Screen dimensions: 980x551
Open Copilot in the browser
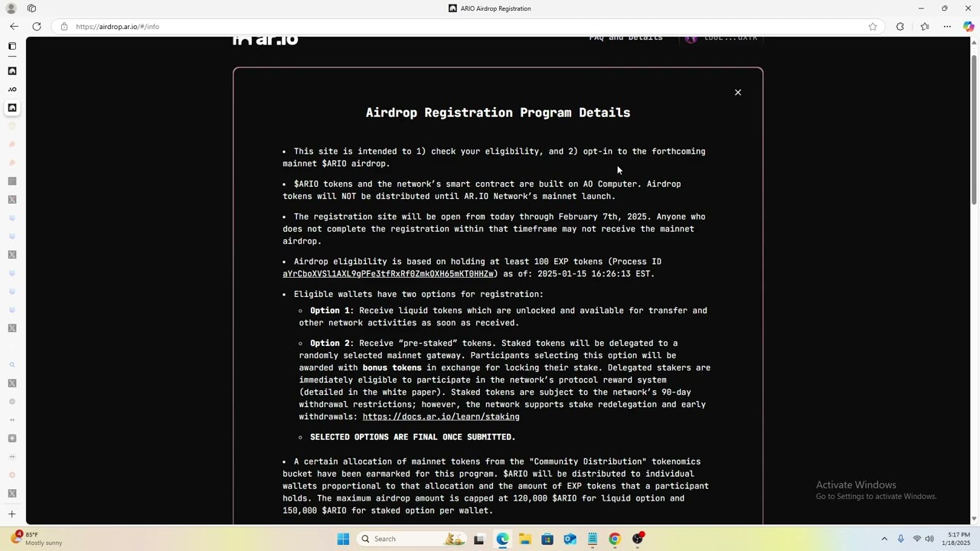[x=969, y=27]
